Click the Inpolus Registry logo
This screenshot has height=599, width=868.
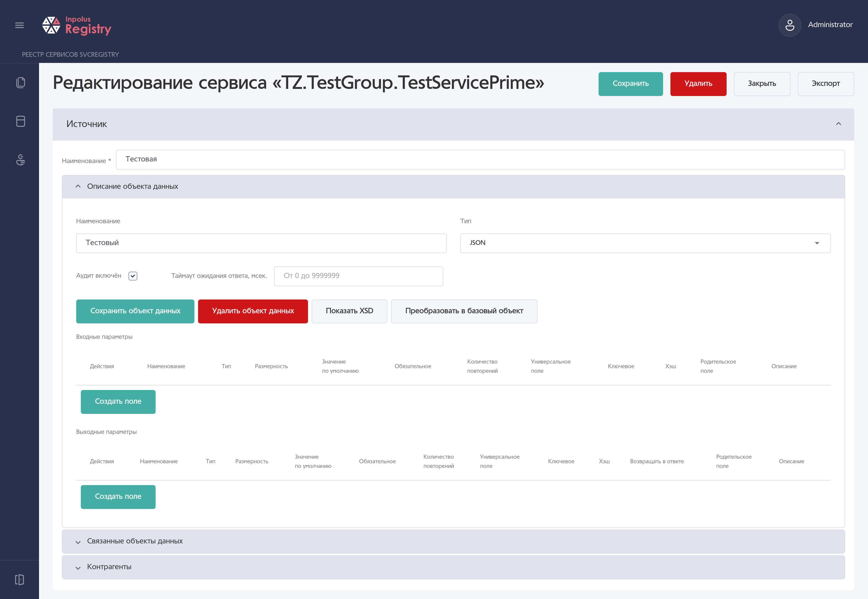click(x=76, y=25)
